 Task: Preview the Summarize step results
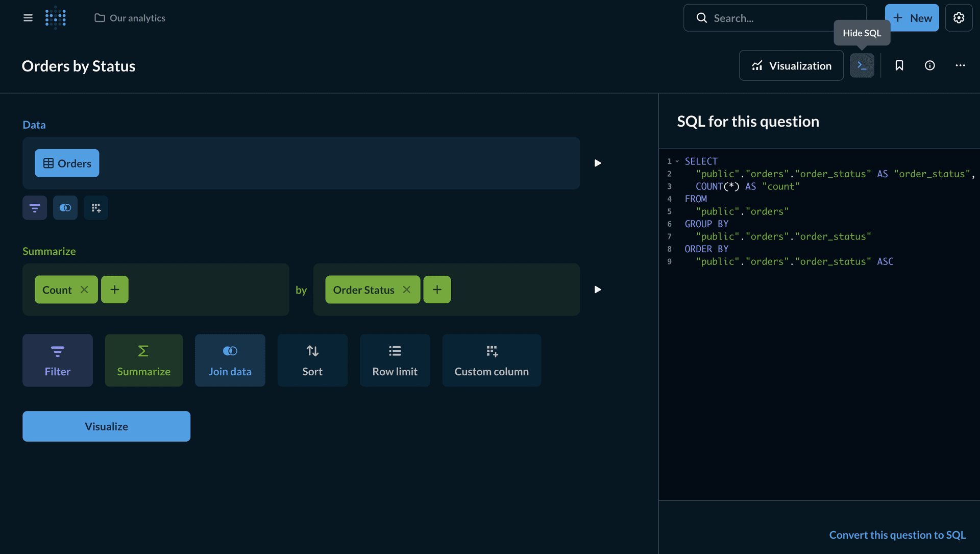pyautogui.click(x=598, y=290)
